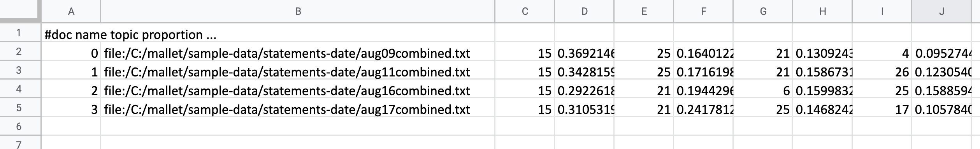
Task: Select column D header
Action: click(584, 11)
